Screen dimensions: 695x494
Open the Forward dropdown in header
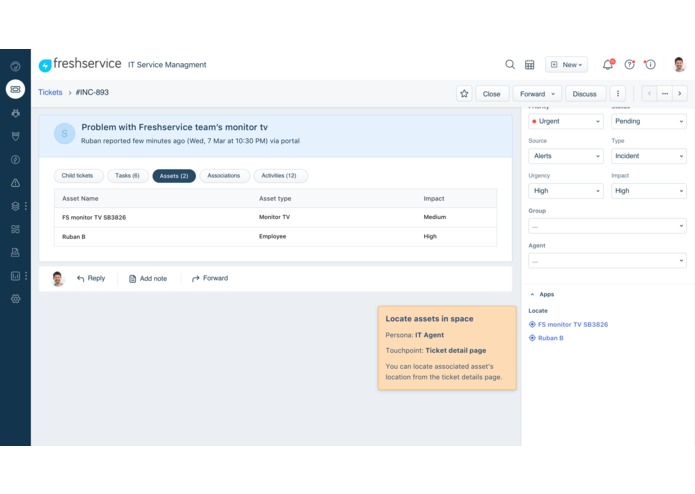click(537, 94)
